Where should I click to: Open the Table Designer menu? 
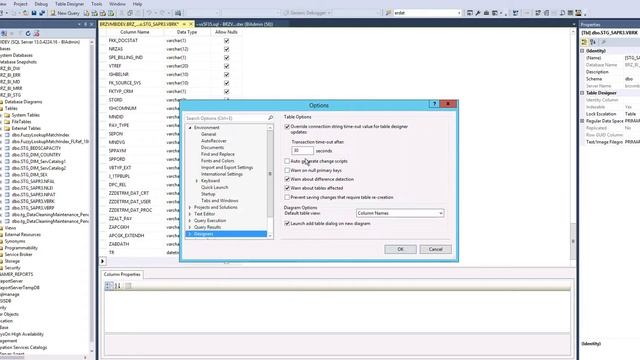click(69, 4)
